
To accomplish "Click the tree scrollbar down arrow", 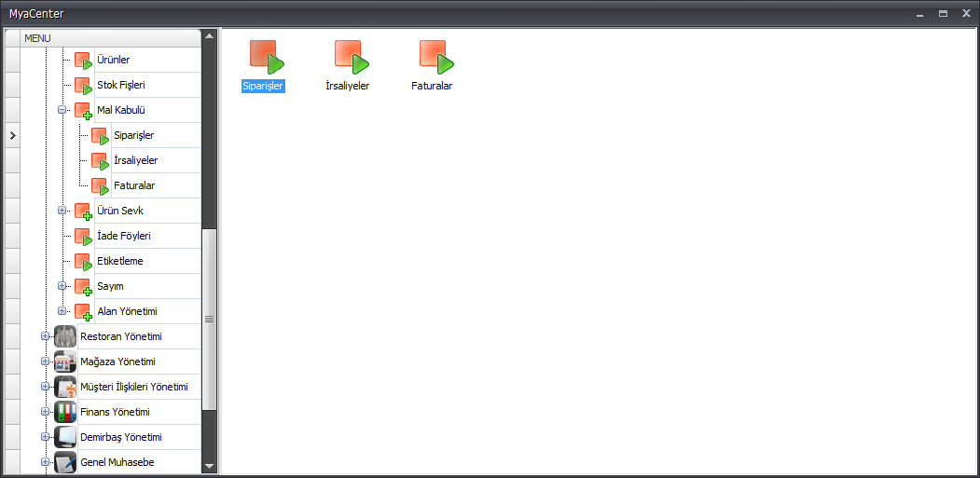I will (210, 466).
